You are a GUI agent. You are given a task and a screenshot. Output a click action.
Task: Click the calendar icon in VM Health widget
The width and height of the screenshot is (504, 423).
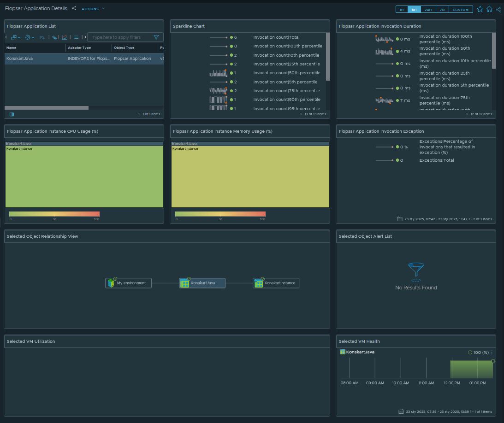(x=401, y=412)
